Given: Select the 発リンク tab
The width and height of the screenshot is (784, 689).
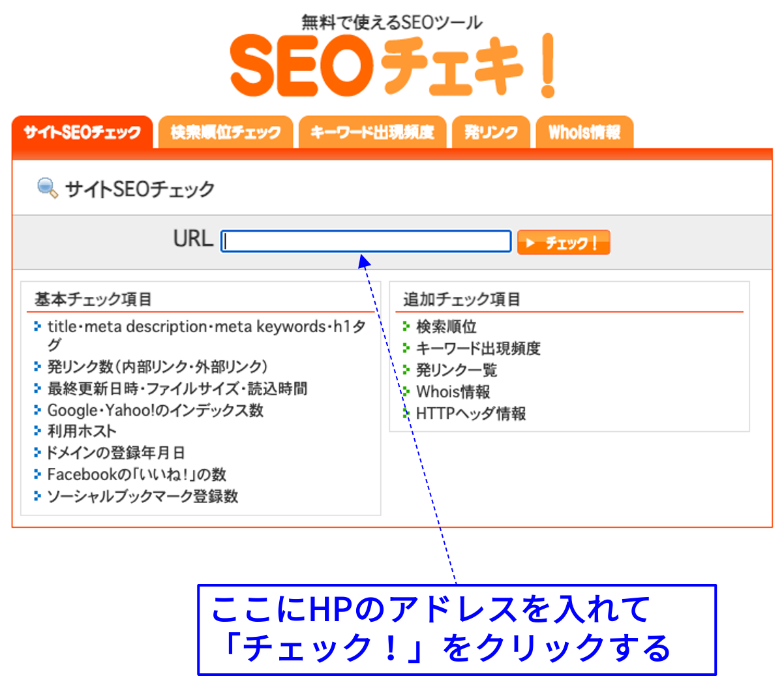Looking at the screenshot, I should coord(491,132).
